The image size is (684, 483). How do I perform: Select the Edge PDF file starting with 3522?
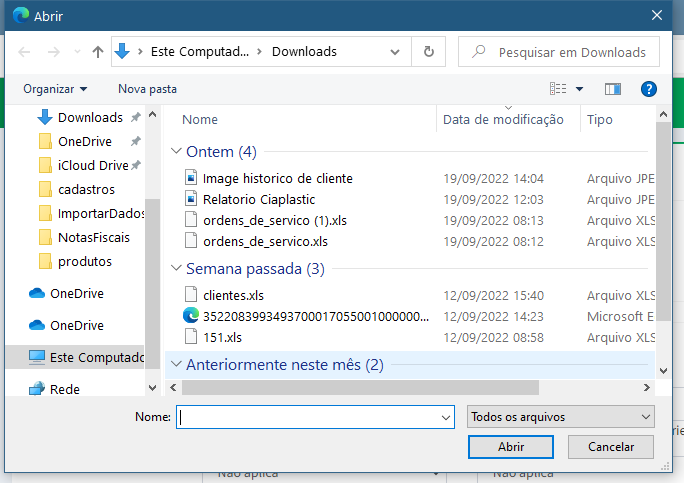point(315,316)
